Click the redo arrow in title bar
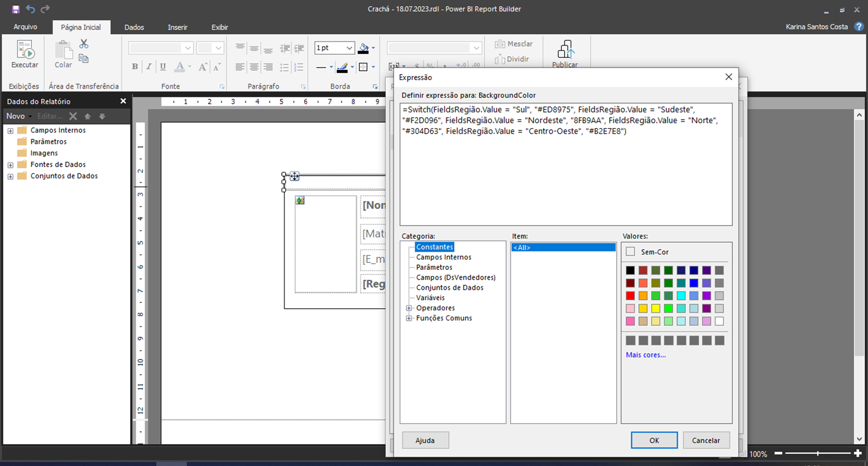Viewport: 868px width, 466px height. (45, 9)
